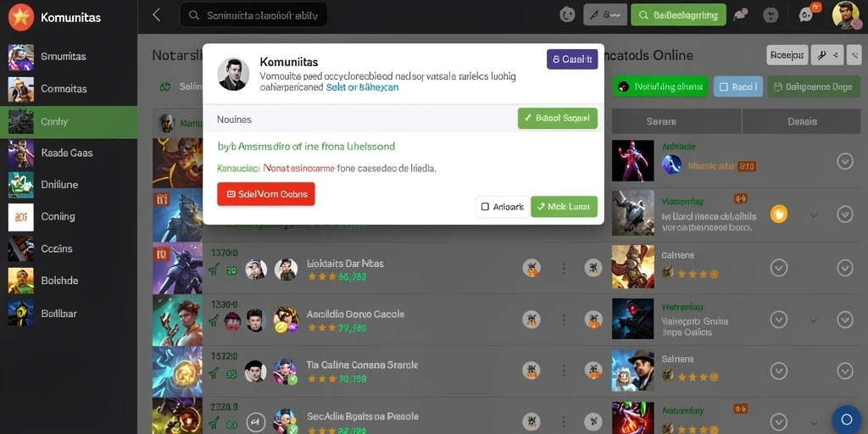Open three-dot menu in Tia Caline Conane row
The width and height of the screenshot is (868, 434).
(x=564, y=370)
